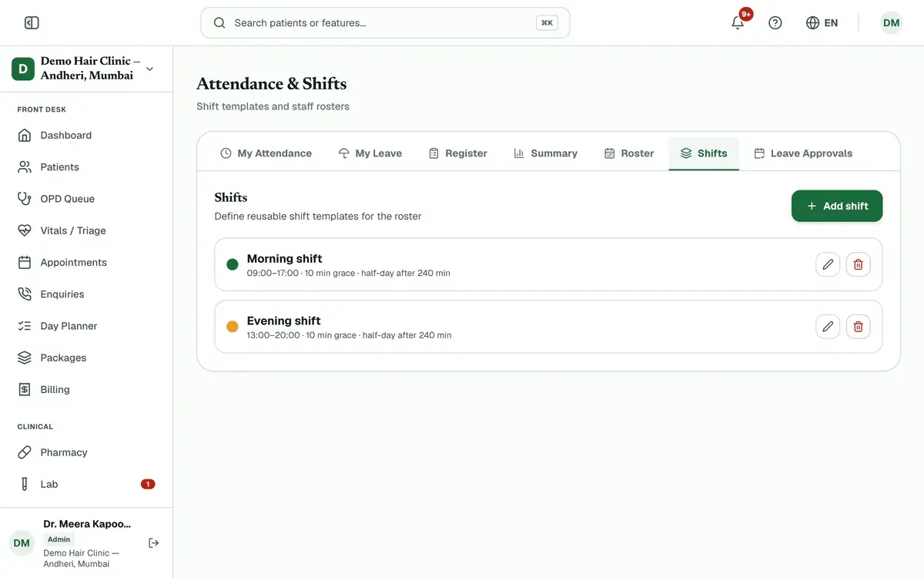Delete the Evening shift with trash icon
Viewport: 924px width, 578px height.
859,327
